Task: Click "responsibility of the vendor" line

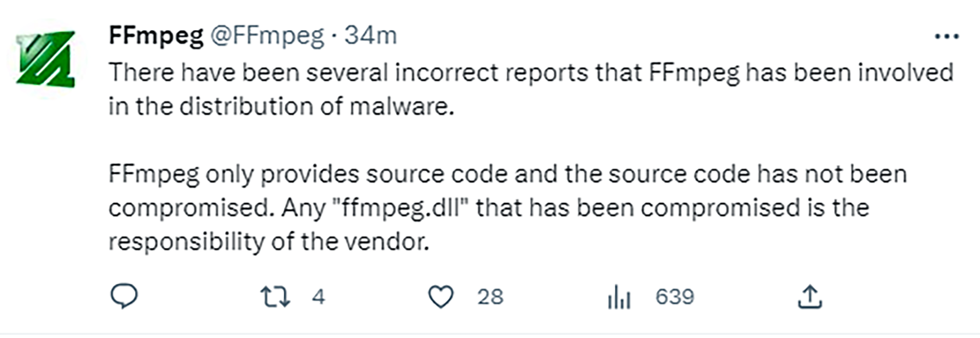Action: [269, 242]
